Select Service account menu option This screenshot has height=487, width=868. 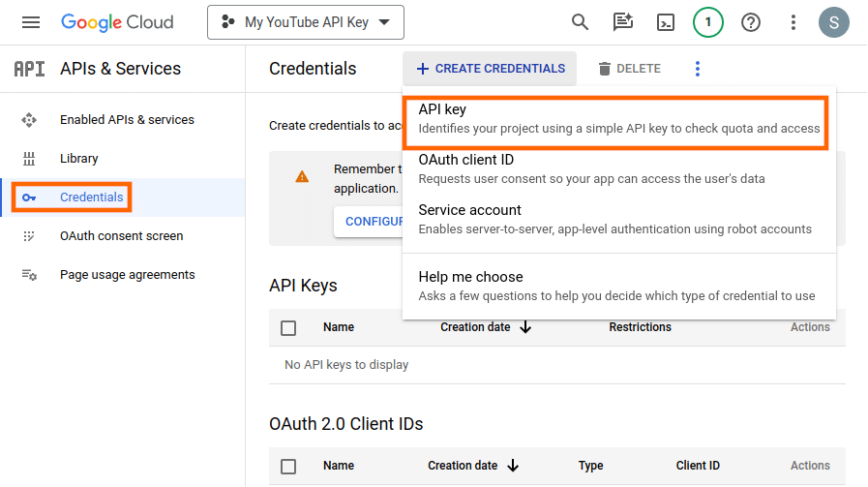(615, 219)
